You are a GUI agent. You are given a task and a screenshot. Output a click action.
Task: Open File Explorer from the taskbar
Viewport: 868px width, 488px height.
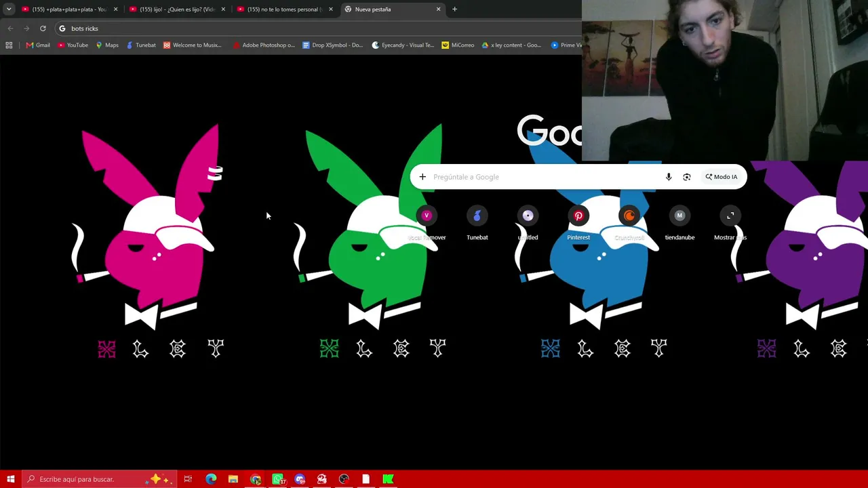point(233,479)
